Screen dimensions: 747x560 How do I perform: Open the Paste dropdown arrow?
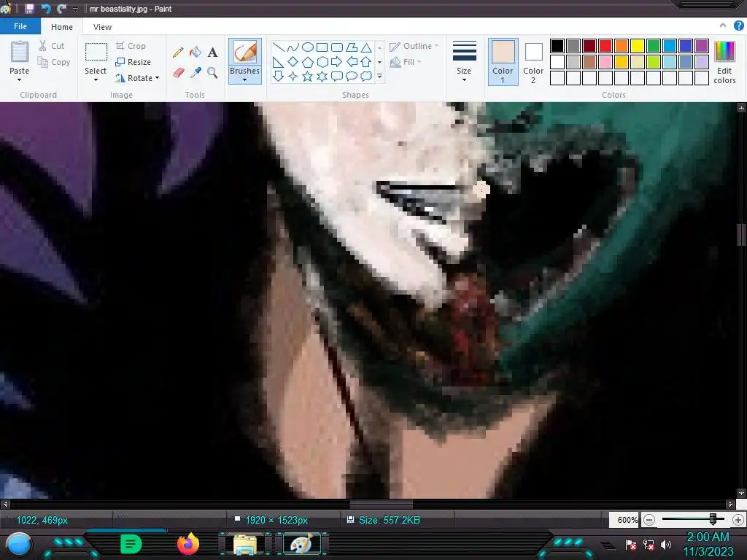click(x=19, y=80)
